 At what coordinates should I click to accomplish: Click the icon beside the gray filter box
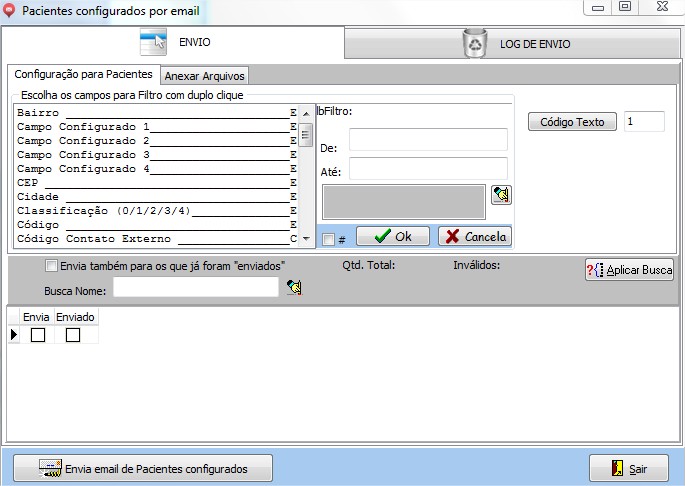(x=501, y=195)
